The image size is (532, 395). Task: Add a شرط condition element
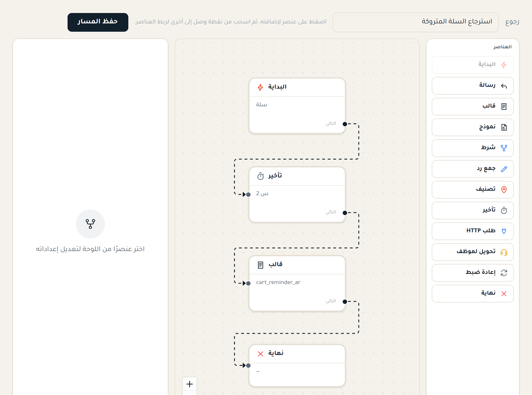coord(473,148)
